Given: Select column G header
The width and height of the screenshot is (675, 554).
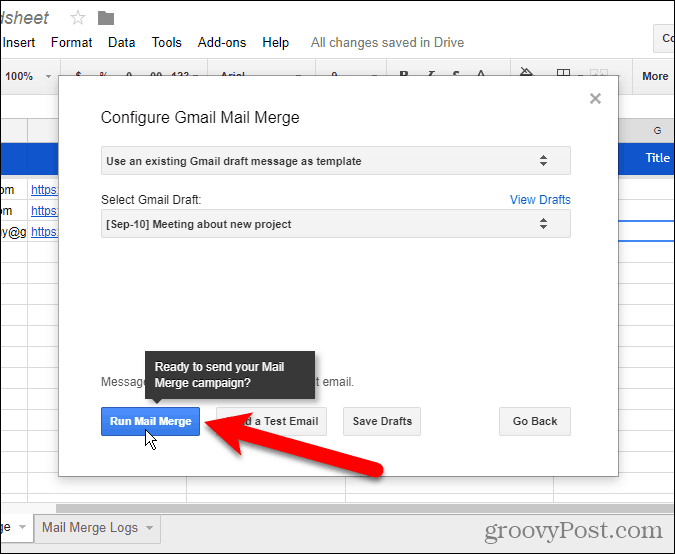Looking at the screenshot, I should [x=647, y=130].
